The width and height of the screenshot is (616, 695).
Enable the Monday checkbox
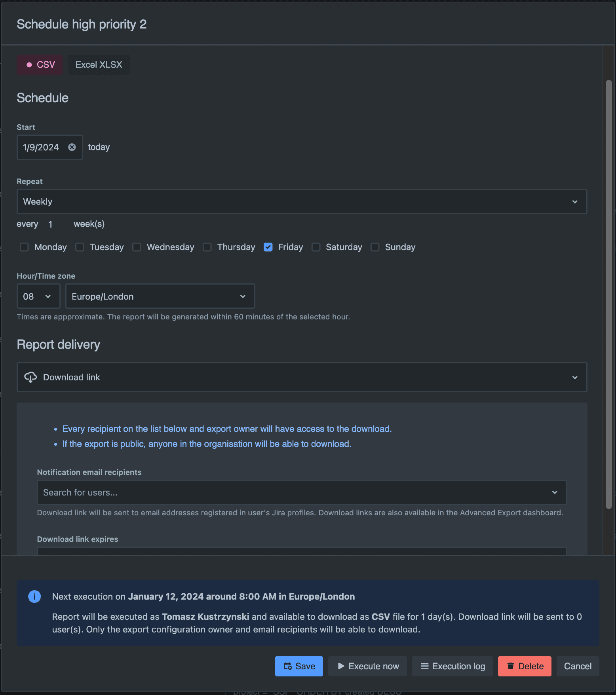(x=24, y=247)
